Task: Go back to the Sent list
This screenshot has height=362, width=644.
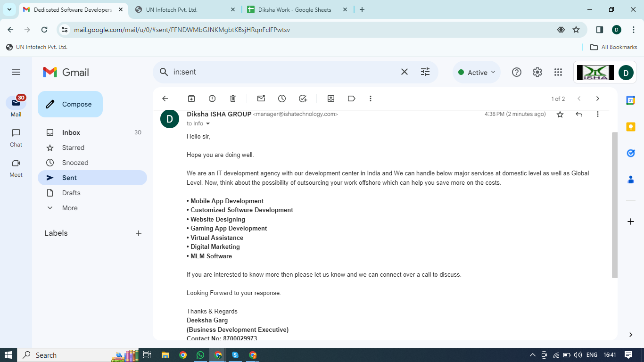Action: (x=165, y=99)
